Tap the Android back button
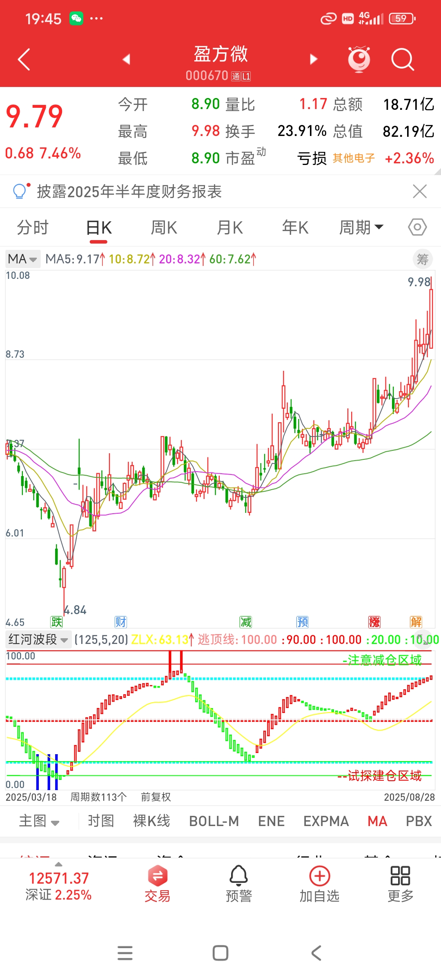The height and width of the screenshot is (980, 441). coord(316,953)
